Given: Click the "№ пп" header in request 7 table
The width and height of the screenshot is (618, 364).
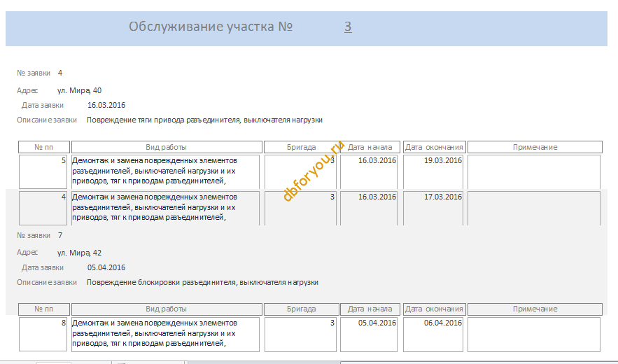Looking at the screenshot, I should [44, 309].
